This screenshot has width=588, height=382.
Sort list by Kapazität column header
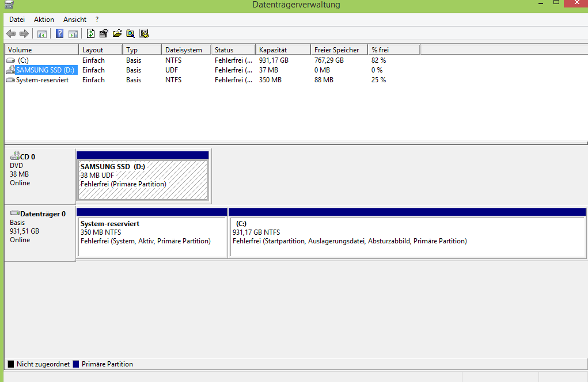tap(283, 50)
